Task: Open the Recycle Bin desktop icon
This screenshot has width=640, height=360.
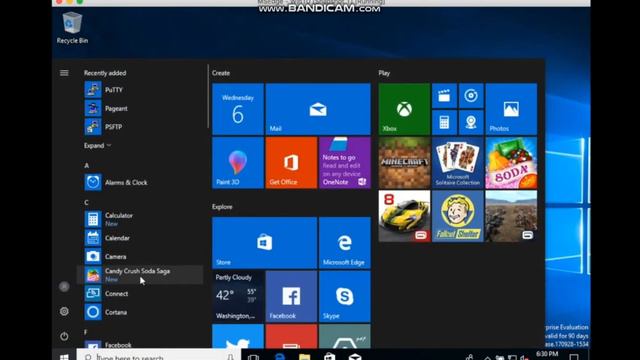Action: click(72, 28)
